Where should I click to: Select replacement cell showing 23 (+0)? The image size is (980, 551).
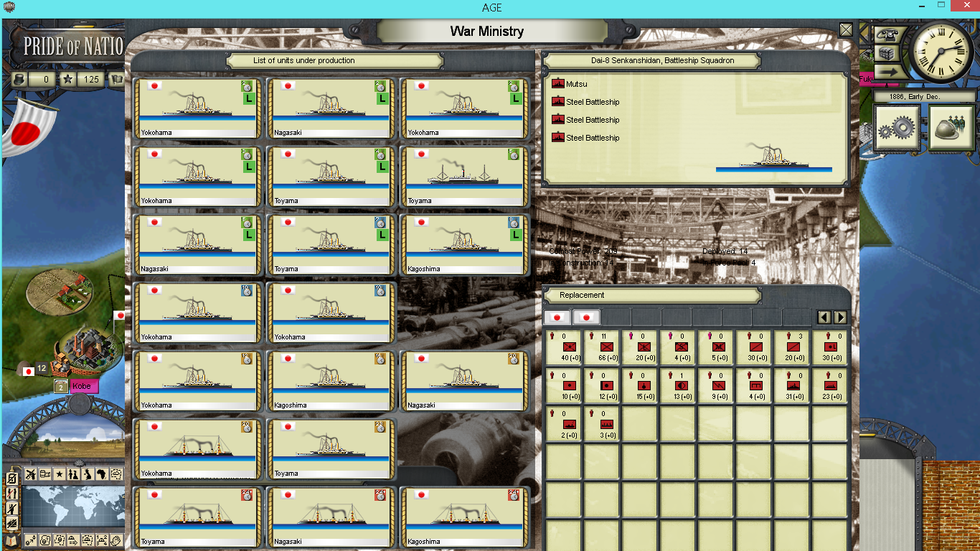[831, 386]
